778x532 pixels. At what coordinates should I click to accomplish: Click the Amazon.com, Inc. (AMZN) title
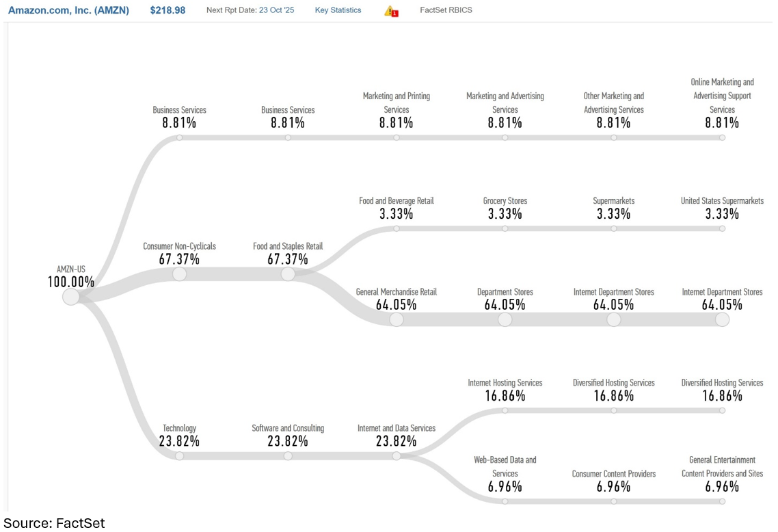pos(68,10)
